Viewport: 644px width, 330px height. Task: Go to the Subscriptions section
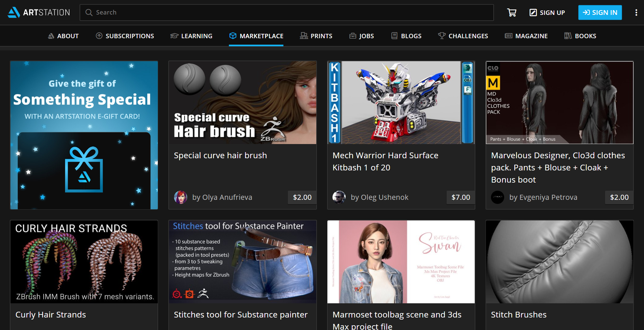(x=125, y=36)
